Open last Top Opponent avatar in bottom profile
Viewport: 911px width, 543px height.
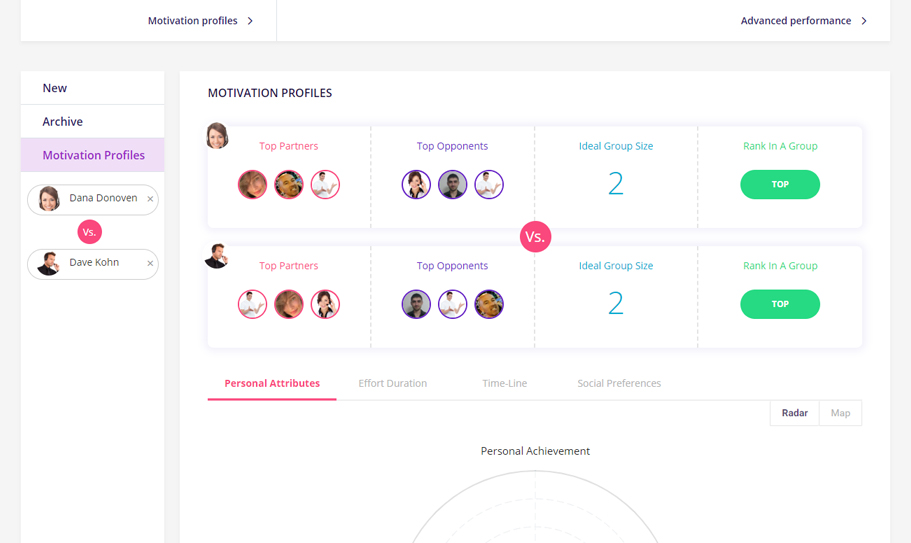click(x=488, y=304)
